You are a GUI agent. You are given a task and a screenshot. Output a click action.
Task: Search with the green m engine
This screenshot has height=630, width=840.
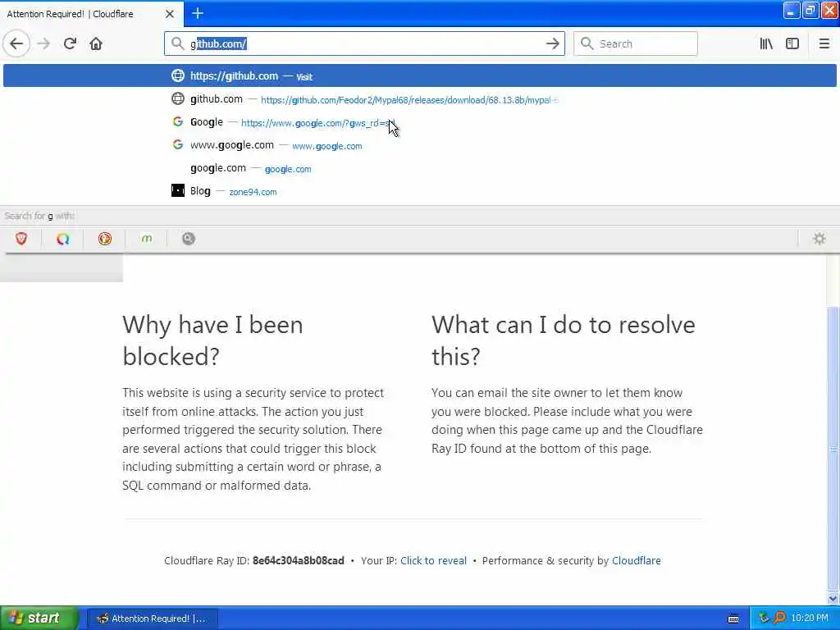(x=146, y=239)
